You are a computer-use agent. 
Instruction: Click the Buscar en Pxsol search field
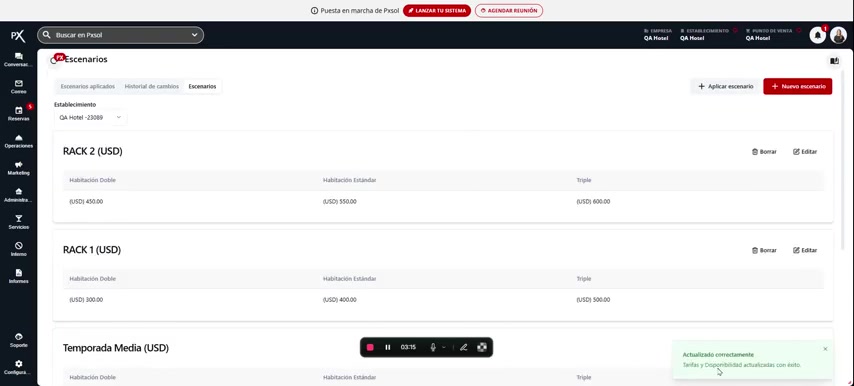tap(120, 35)
